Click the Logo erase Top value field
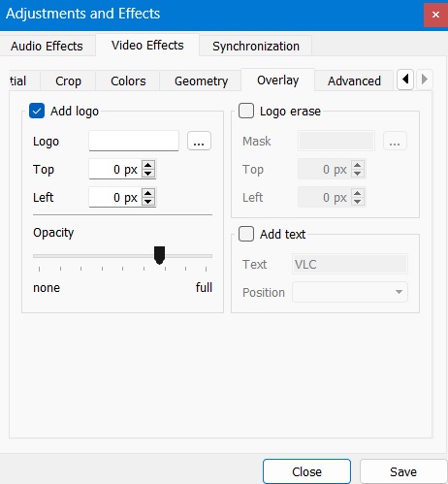The height and width of the screenshot is (484, 448). pyautogui.click(x=325, y=169)
